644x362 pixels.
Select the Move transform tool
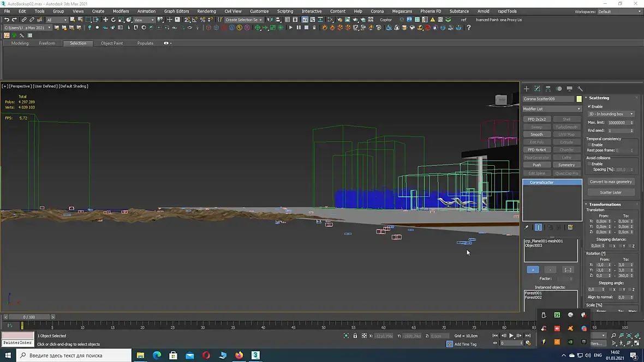coord(105,20)
